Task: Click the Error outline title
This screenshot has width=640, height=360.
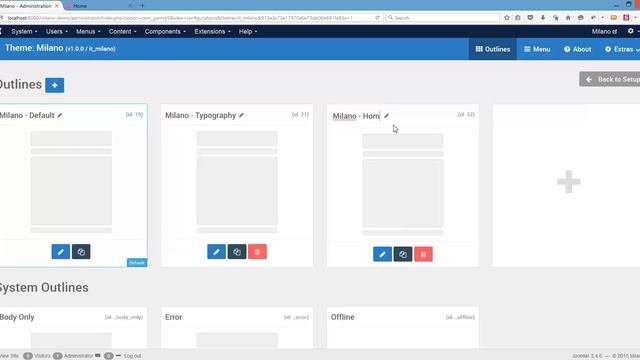Action: (173, 317)
